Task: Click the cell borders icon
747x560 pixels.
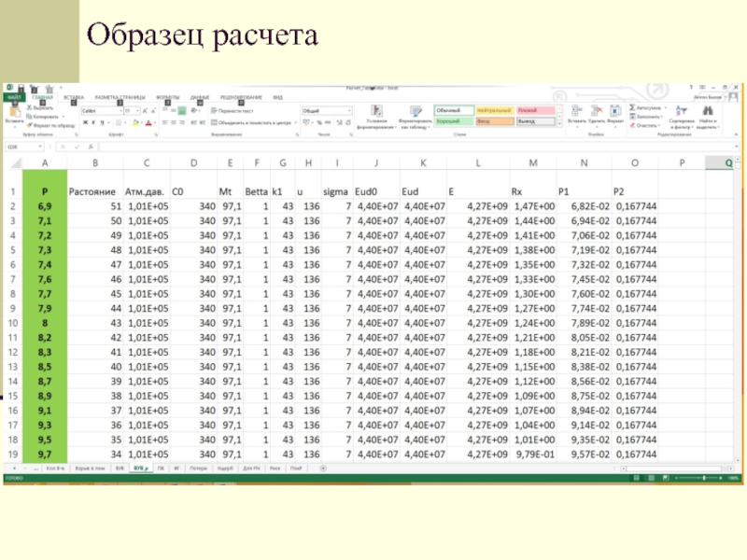Action: click(x=120, y=123)
